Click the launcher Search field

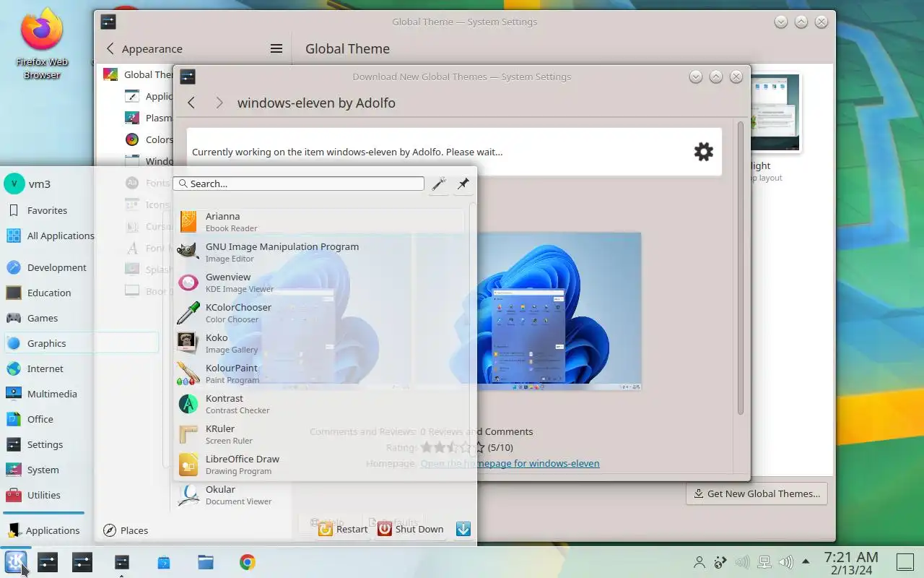click(x=299, y=184)
